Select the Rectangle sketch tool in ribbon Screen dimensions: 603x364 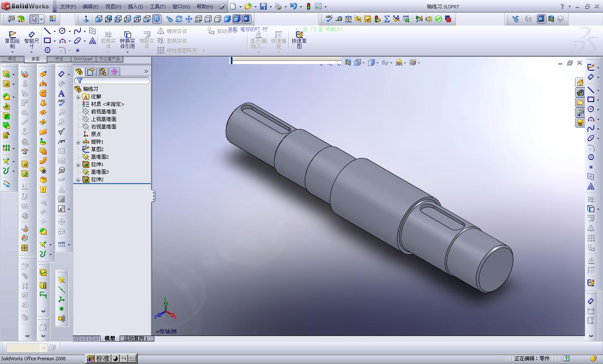coord(47,41)
